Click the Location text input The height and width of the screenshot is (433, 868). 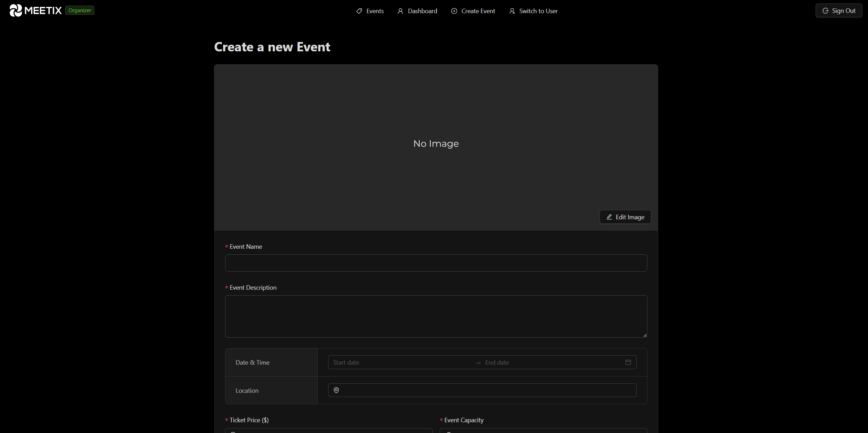click(485, 390)
